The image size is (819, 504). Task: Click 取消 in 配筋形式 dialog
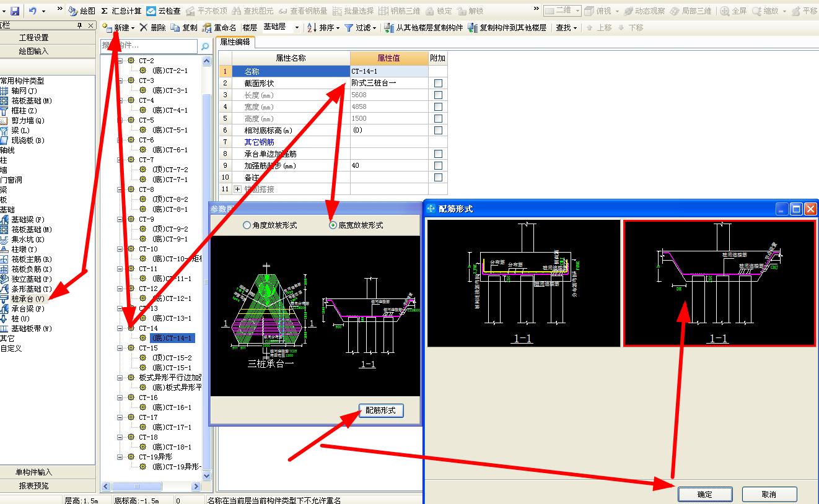[x=769, y=494]
